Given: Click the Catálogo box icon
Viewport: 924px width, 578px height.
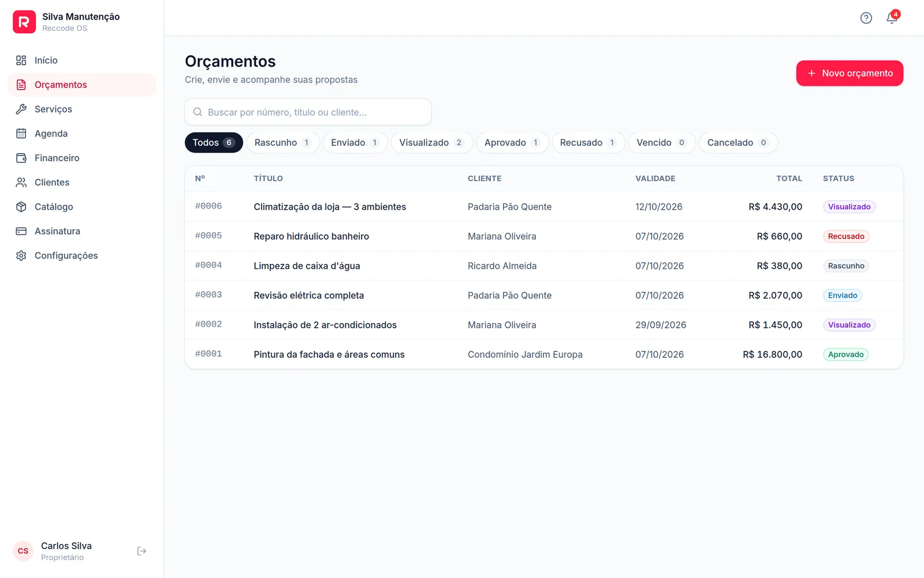Looking at the screenshot, I should [x=21, y=207].
